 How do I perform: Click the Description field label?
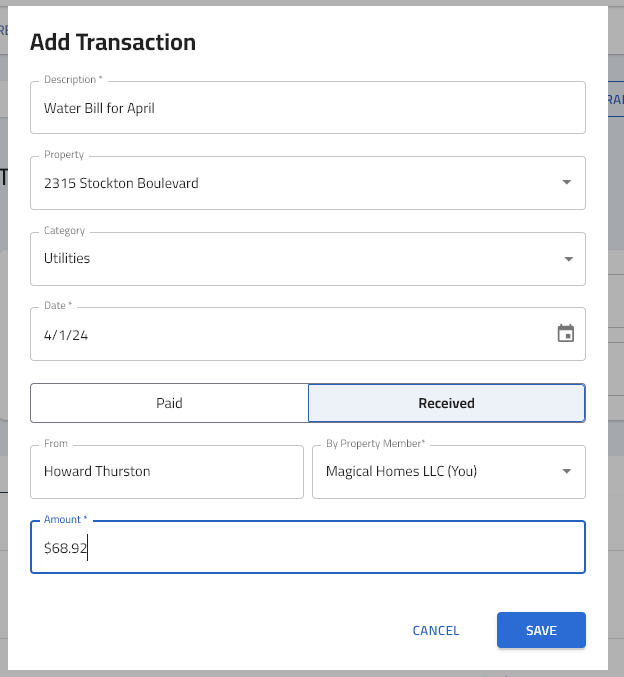[73, 79]
